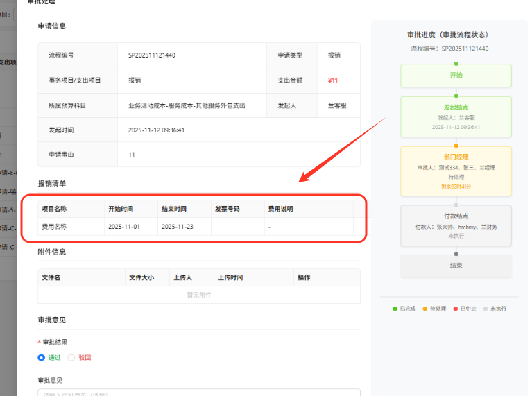Click the gray 未执行 legend dot
The height and width of the screenshot is (396, 532).
point(486,308)
